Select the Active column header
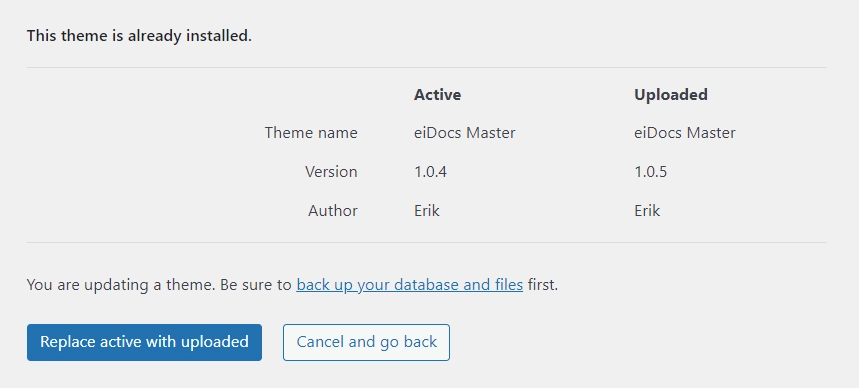The image size is (859, 388). [x=437, y=95]
